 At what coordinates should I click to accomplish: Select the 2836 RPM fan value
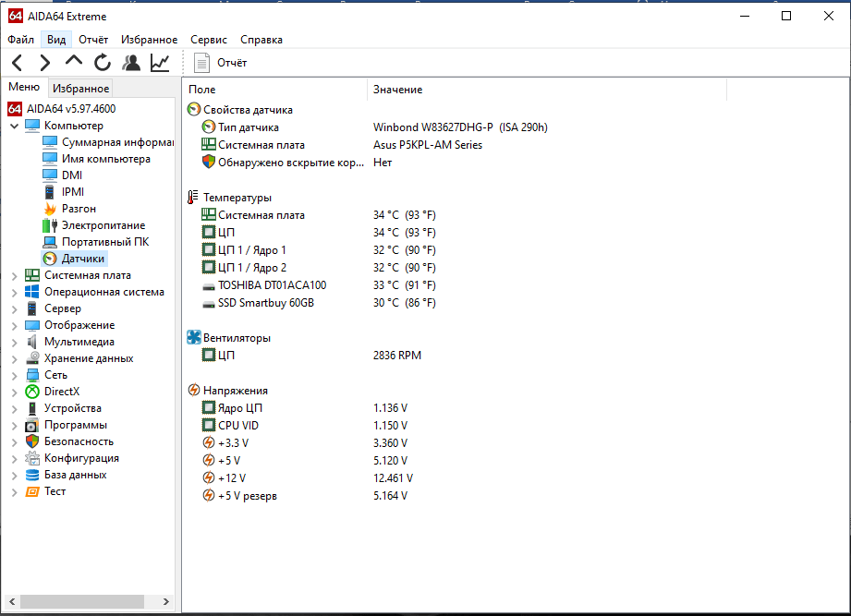coord(396,356)
